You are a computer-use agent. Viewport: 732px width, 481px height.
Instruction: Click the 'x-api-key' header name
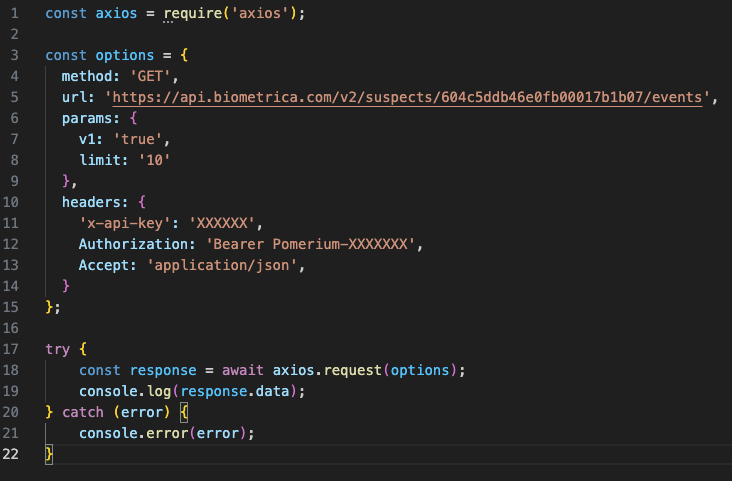click(125, 223)
